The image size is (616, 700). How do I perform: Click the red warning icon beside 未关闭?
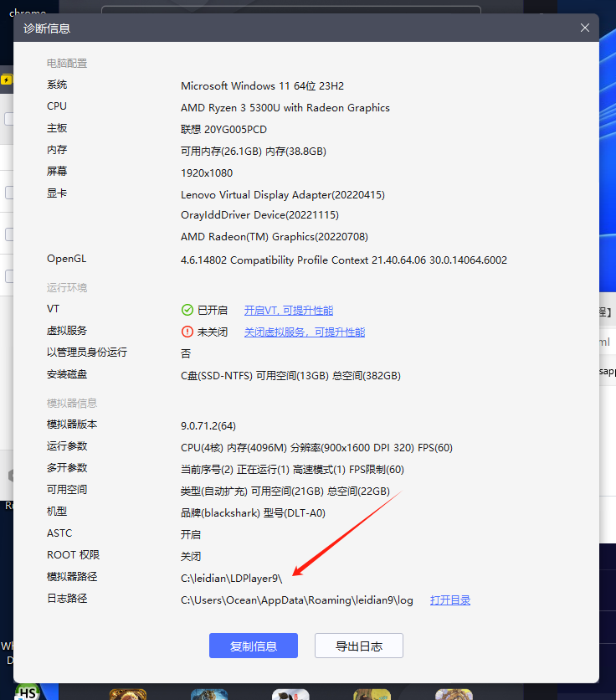(x=187, y=332)
